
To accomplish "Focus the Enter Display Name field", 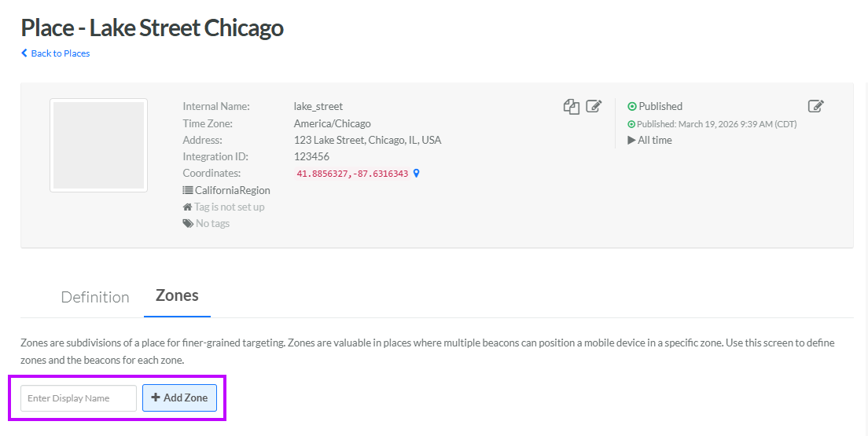I will [x=79, y=398].
